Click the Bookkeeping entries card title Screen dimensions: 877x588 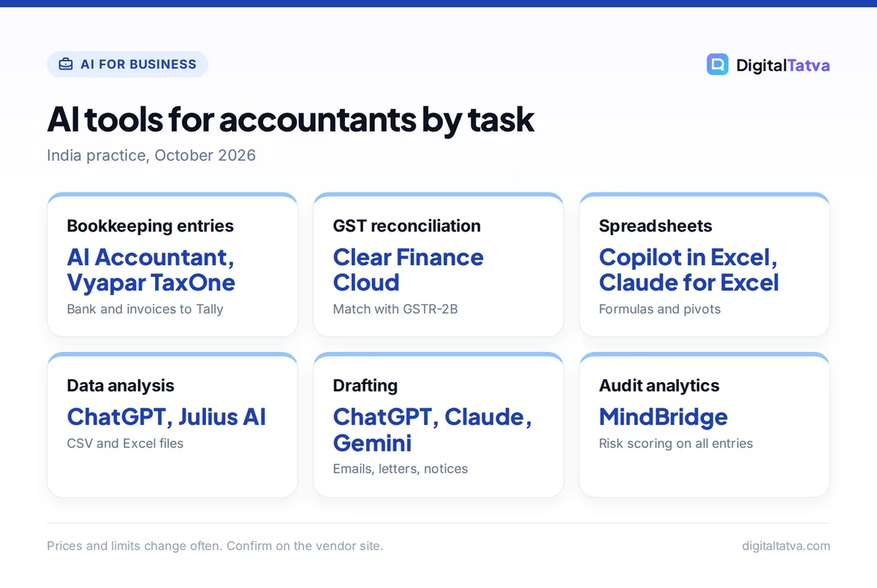pos(151,226)
